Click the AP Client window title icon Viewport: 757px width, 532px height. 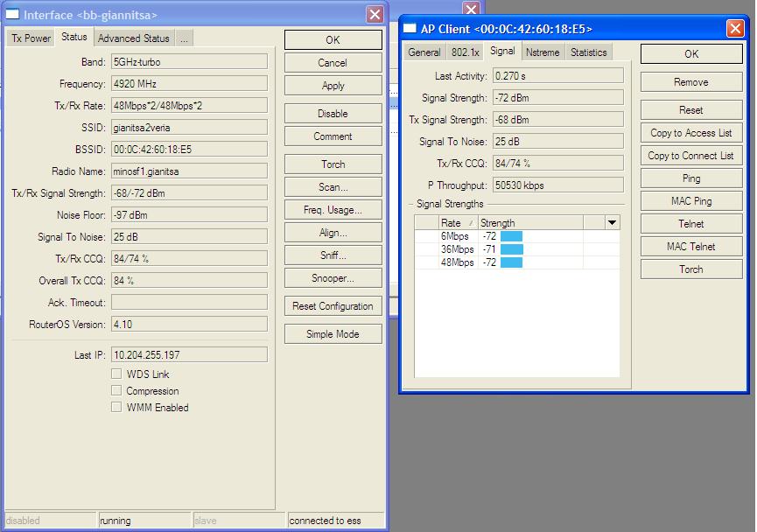tap(410, 29)
